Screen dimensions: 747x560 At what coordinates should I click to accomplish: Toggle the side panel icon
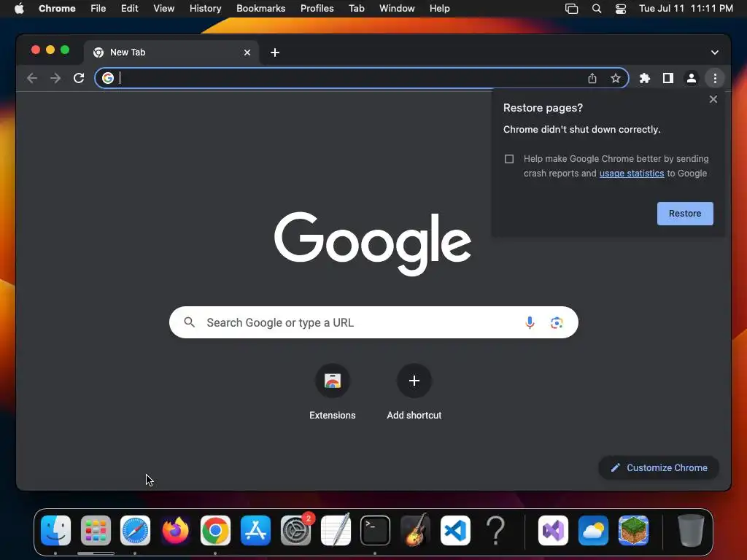click(668, 78)
